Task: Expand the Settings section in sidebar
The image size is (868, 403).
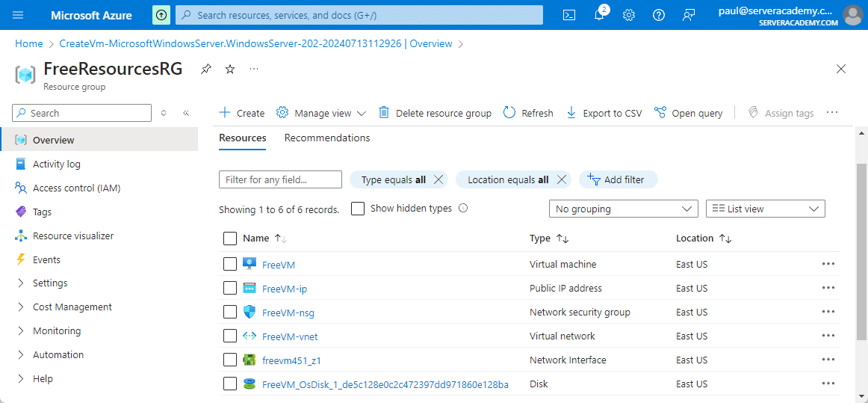Action: [21, 283]
